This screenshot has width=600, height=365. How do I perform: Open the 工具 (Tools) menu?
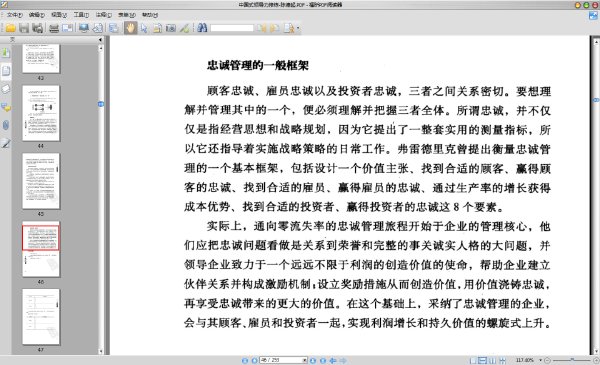coord(81,15)
